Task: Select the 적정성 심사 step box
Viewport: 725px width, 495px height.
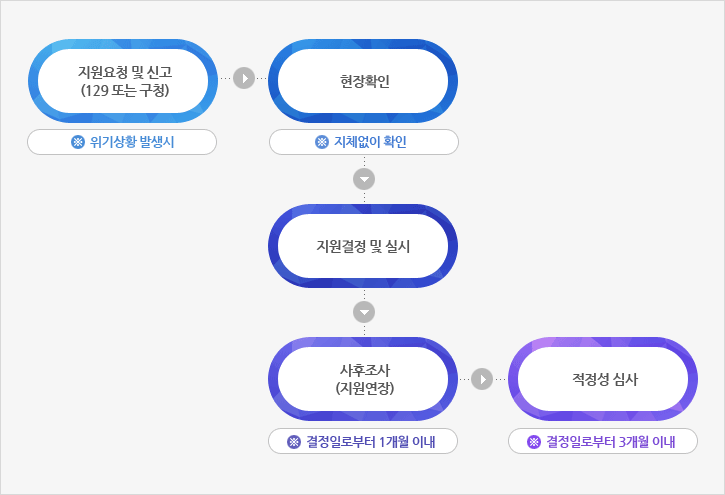Action: 603,379
